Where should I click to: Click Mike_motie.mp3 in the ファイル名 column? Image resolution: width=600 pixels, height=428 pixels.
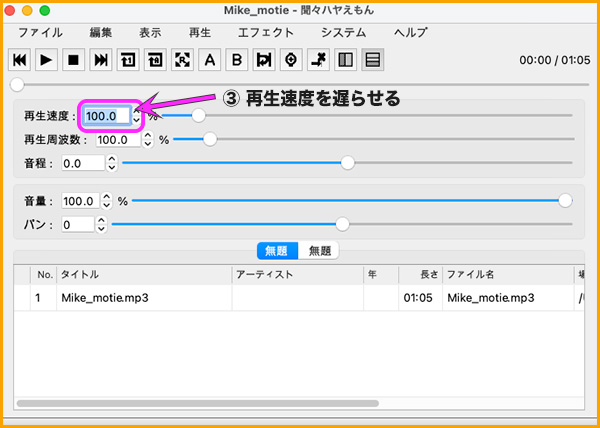[491, 298]
